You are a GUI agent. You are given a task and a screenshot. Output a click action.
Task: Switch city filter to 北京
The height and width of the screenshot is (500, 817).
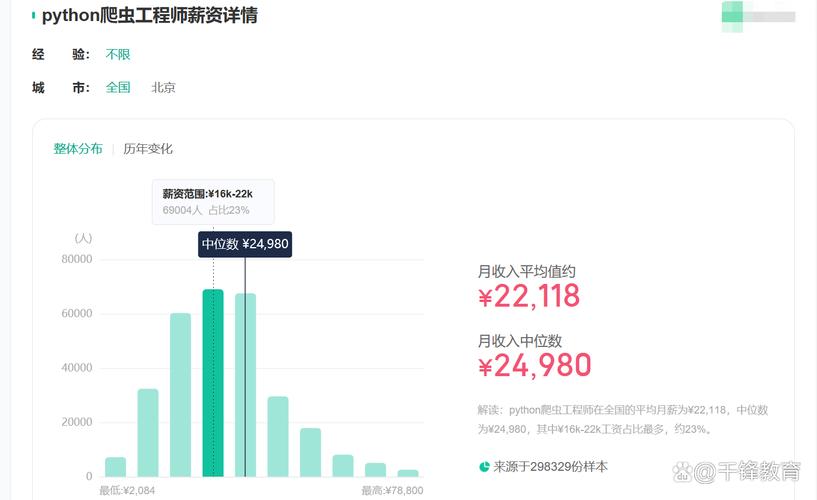click(163, 88)
